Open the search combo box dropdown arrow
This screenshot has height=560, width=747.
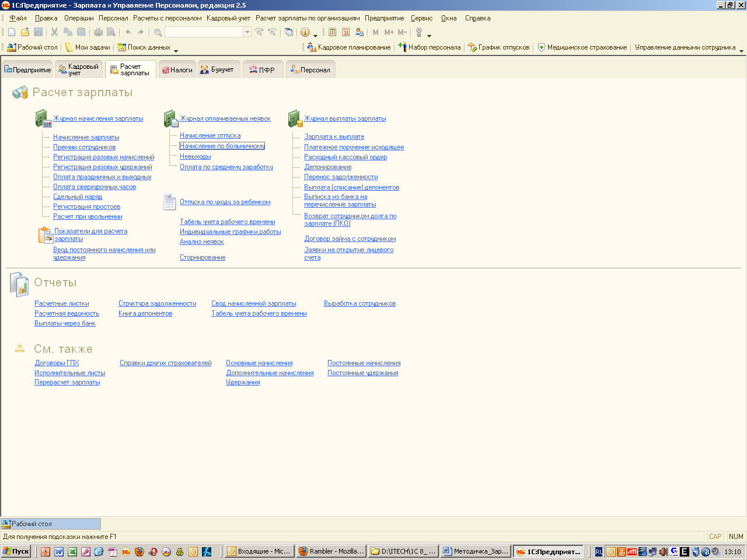[x=247, y=32]
